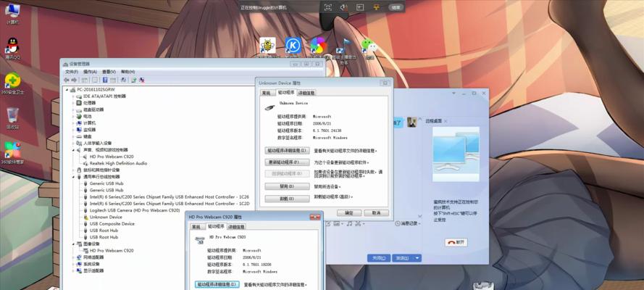End the remote session with 结束 button
This screenshot has width=644, height=290.
(x=396, y=7)
